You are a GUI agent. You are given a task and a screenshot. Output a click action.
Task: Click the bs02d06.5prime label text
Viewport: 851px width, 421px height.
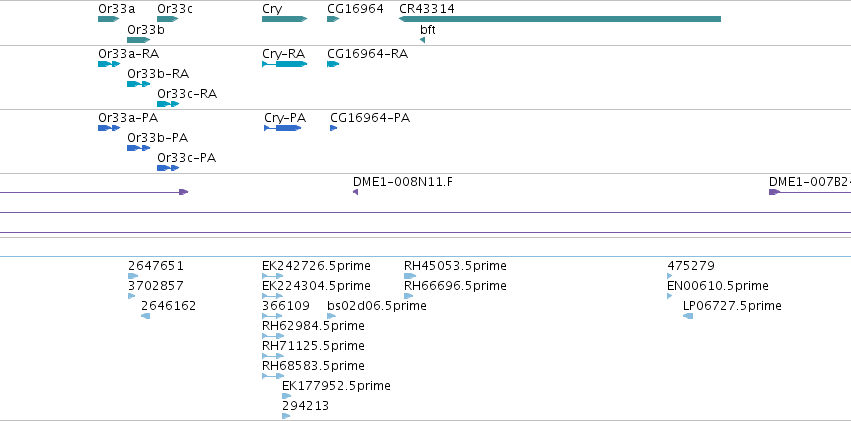pyautogui.click(x=377, y=306)
